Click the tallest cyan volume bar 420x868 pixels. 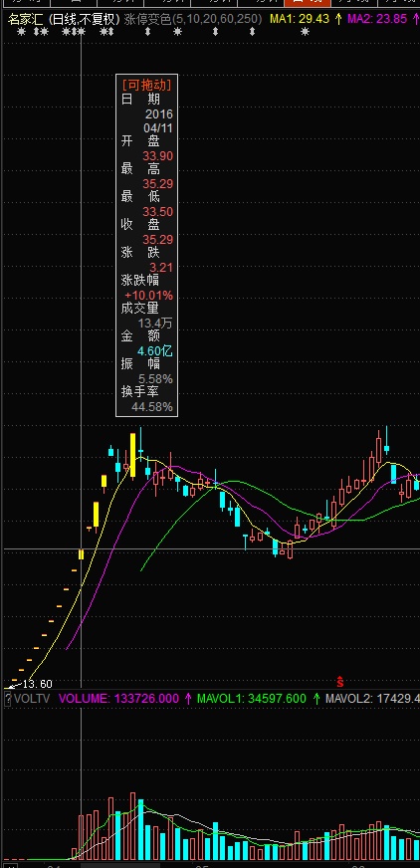(141, 830)
